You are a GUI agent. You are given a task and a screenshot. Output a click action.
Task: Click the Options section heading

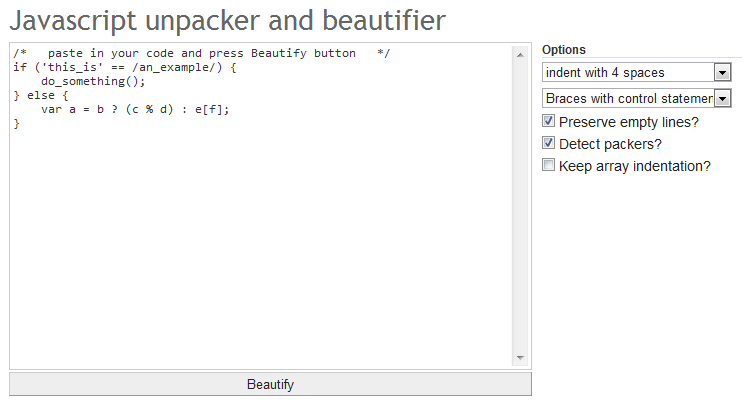click(563, 50)
